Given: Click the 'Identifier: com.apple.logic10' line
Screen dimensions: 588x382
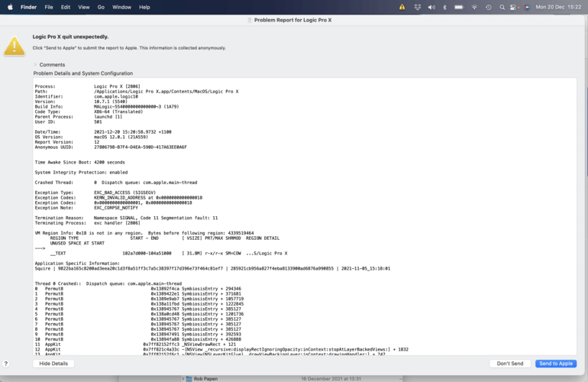Looking at the screenshot, I should tap(86, 96).
